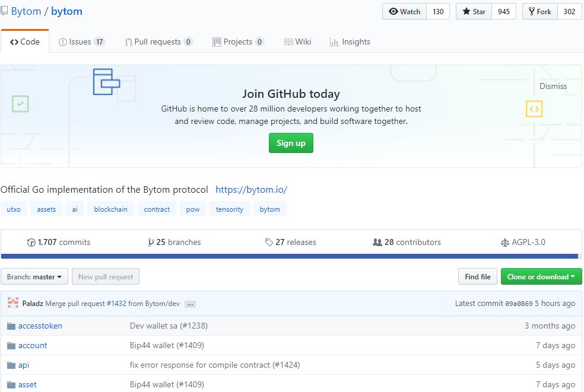Click the releases tag icon
The height and width of the screenshot is (392, 584).
[x=269, y=243]
